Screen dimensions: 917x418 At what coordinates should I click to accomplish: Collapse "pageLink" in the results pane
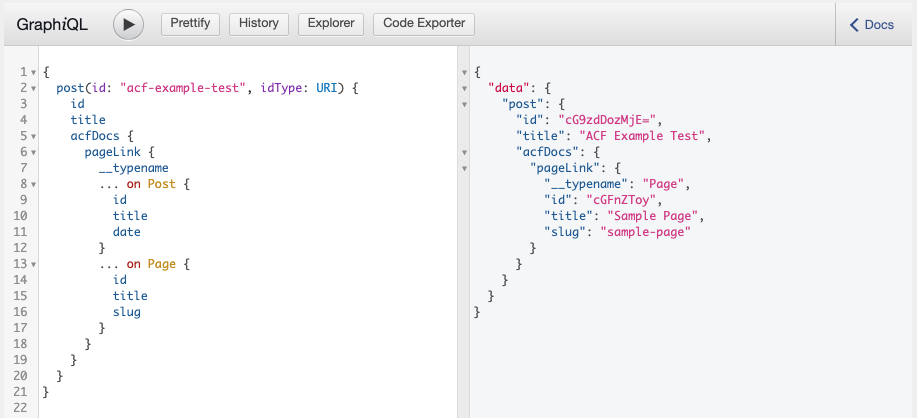click(x=464, y=169)
